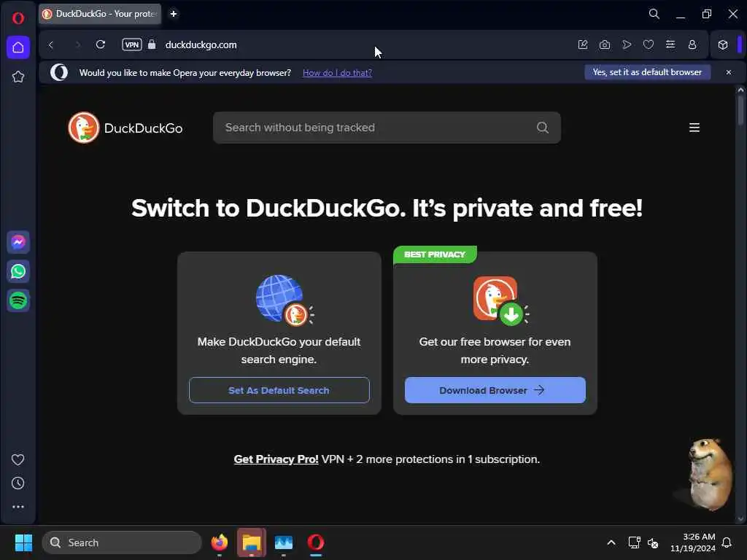Click the duckduckgo.com address field
The image size is (747, 560).
coord(201,44)
